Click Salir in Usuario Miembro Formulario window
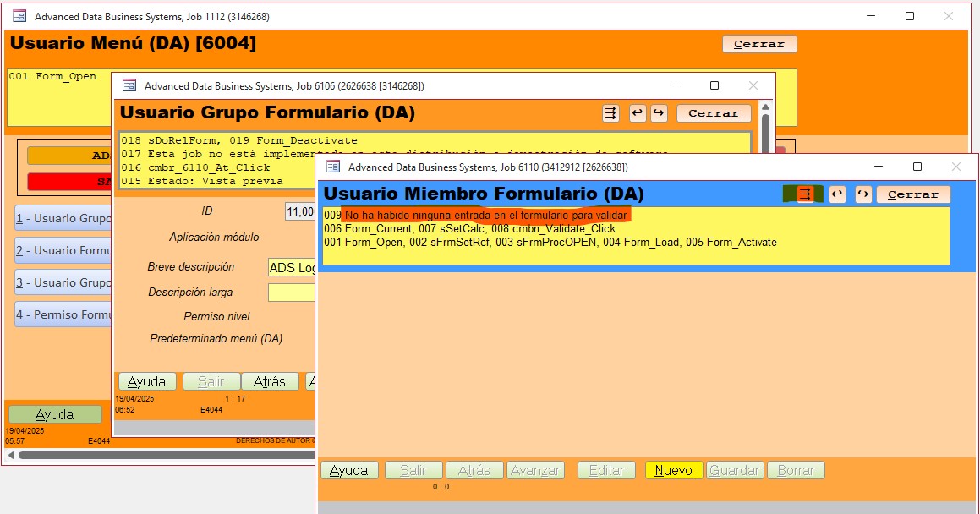 [x=413, y=470]
